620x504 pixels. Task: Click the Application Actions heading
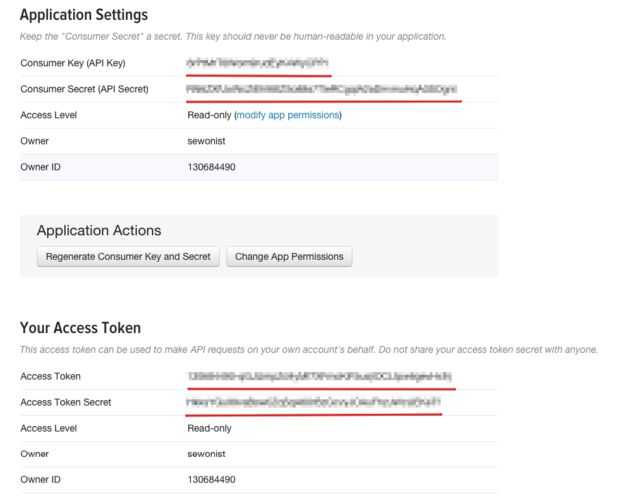pyautogui.click(x=99, y=231)
